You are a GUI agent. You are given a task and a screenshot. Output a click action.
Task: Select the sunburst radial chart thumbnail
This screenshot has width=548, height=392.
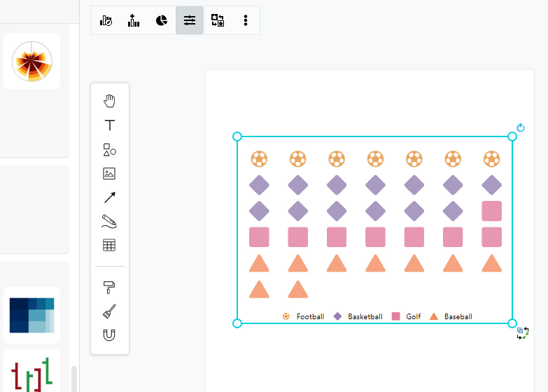(31, 62)
